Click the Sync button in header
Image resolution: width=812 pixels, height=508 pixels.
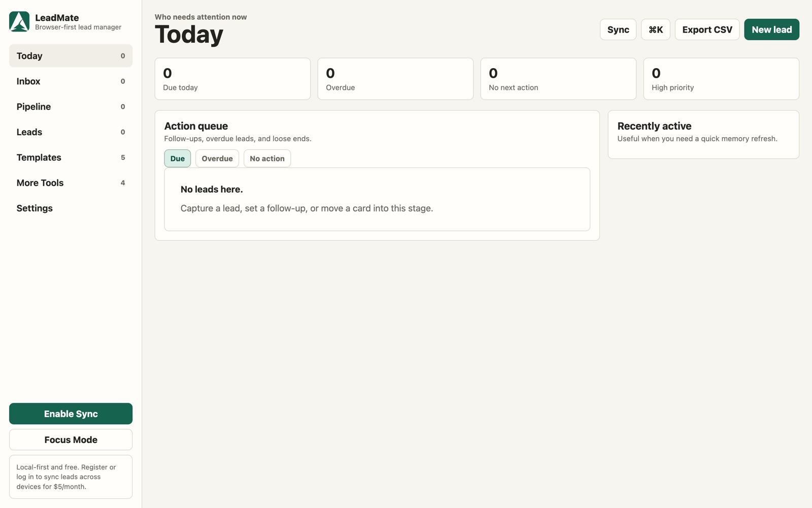(x=618, y=29)
